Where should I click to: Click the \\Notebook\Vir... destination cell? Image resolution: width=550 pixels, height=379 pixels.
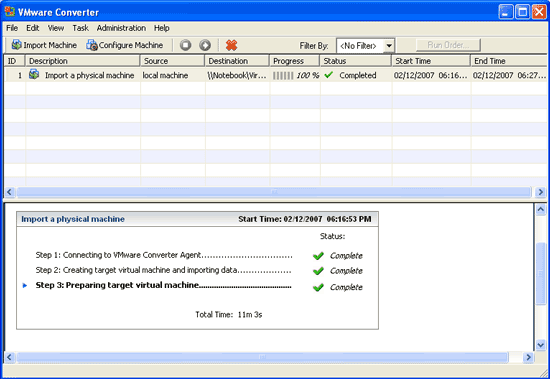pos(237,75)
